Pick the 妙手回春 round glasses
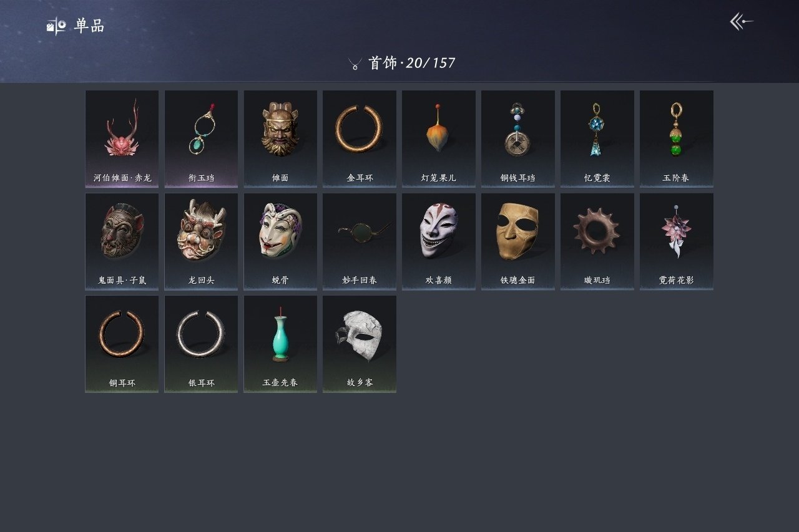799x532 pixels. [x=360, y=241]
